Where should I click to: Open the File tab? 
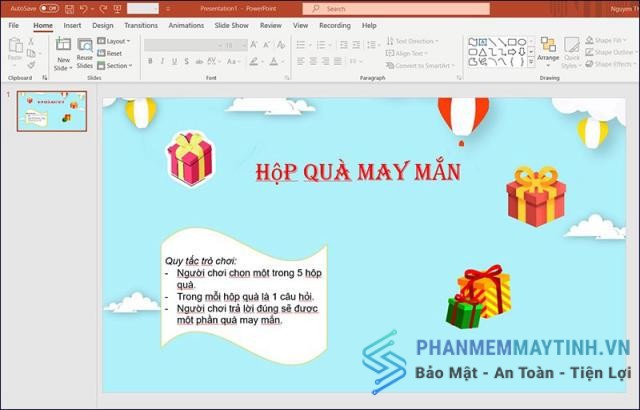[13, 25]
